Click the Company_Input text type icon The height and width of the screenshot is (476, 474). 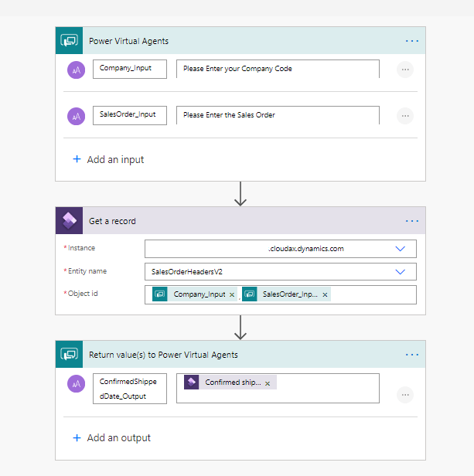(x=76, y=70)
